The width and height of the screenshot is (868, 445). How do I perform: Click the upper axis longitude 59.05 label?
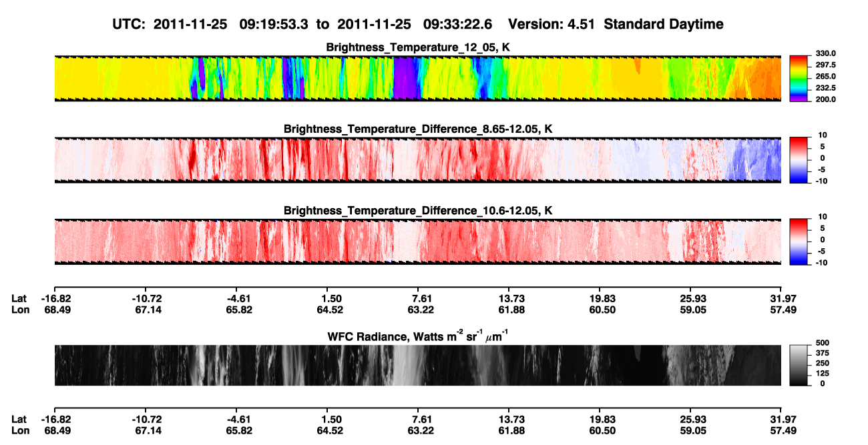point(692,310)
